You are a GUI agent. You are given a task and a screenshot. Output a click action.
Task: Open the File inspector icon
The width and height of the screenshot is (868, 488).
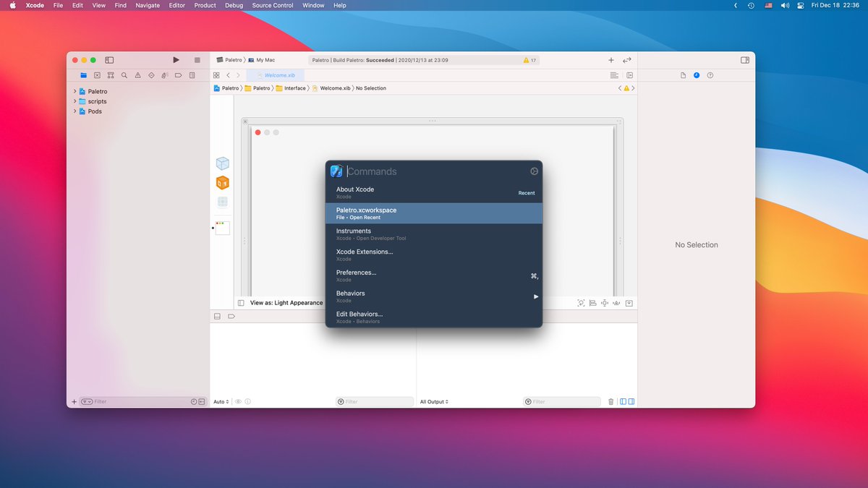683,75
